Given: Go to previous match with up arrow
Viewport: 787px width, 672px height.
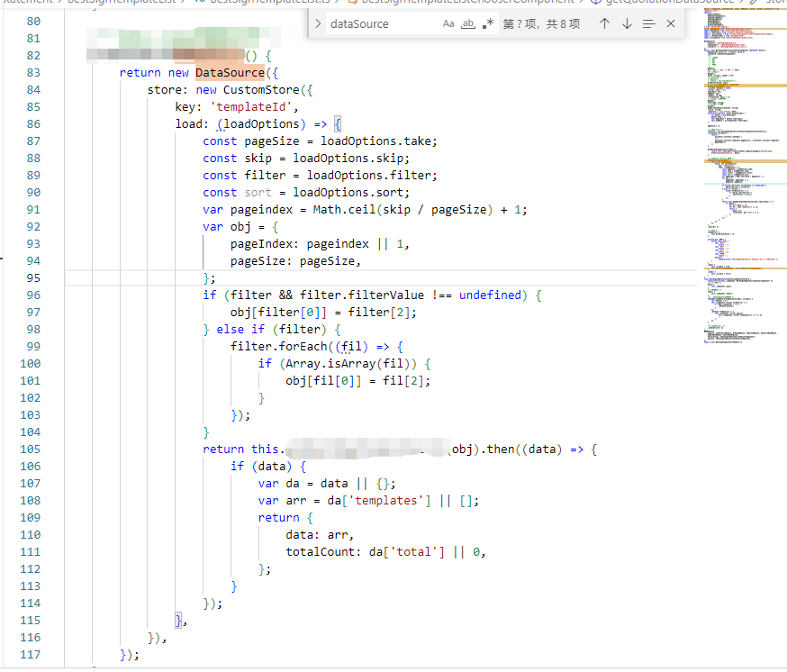Looking at the screenshot, I should click(x=605, y=23).
